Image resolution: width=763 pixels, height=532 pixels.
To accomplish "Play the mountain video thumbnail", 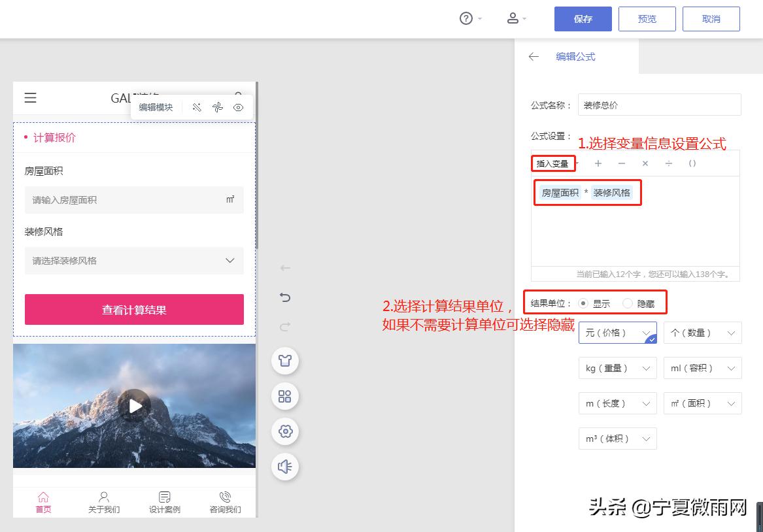I will pos(134,405).
